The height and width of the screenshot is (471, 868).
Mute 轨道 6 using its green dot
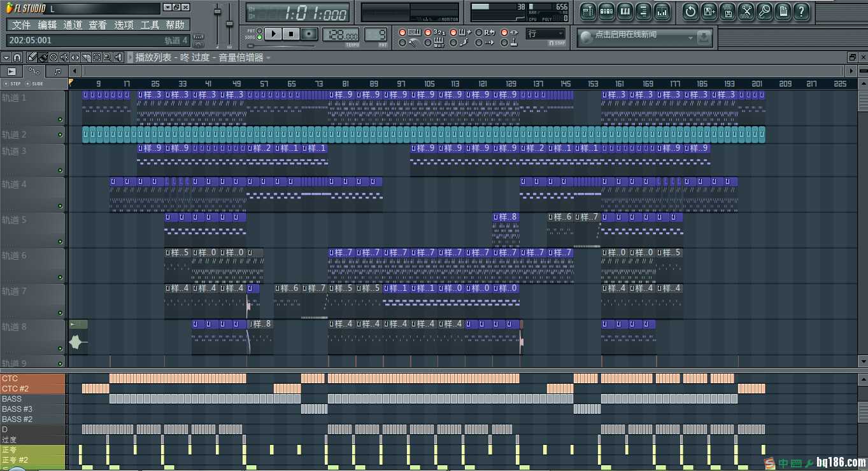coord(60,277)
